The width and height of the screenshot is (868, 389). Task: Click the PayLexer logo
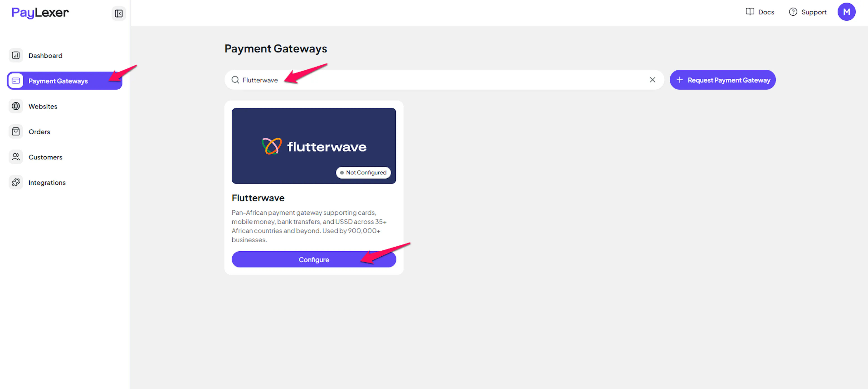pyautogui.click(x=40, y=13)
